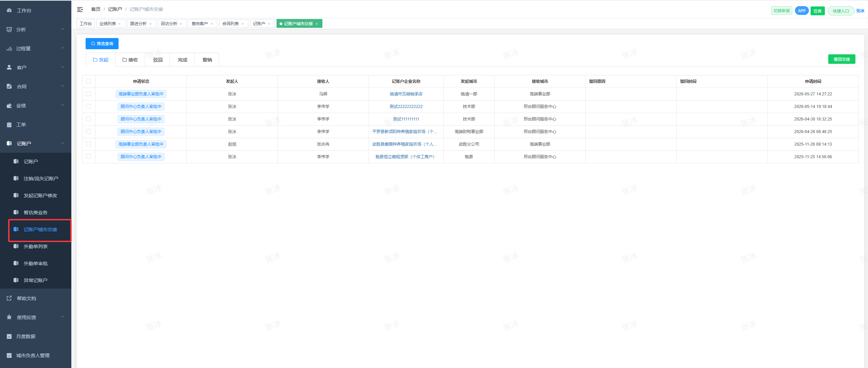Close the 记账户城市交接 tab
The image size is (868, 368).
pyautogui.click(x=317, y=24)
